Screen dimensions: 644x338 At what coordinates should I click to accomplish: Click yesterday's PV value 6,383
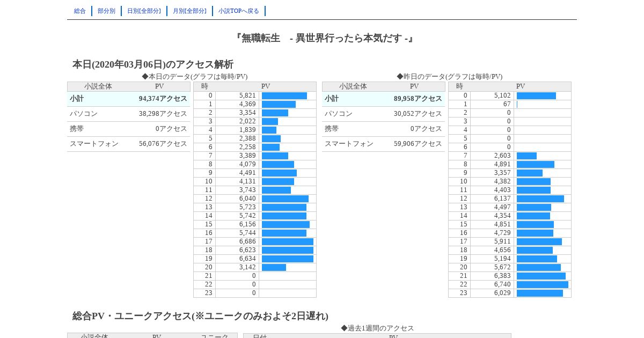pyautogui.click(x=502, y=276)
